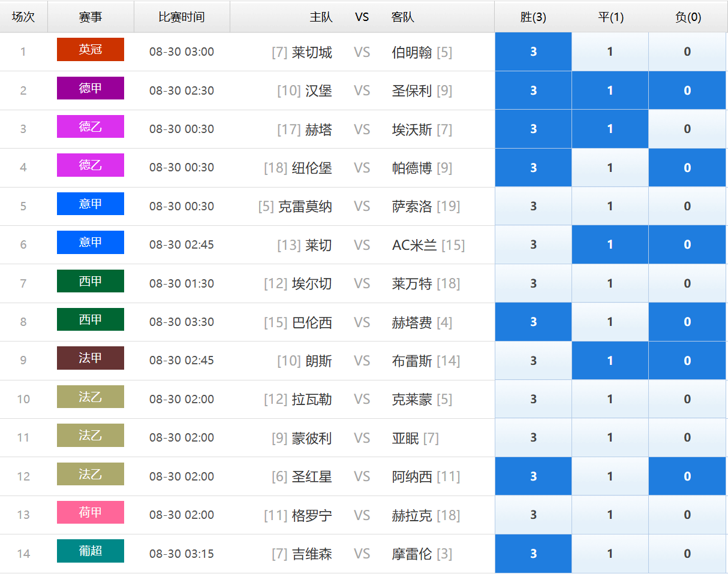Image resolution: width=728 pixels, height=574 pixels.
Task: Select draw (1) for 格罗宁 vs 赫拉克
Action: tap(610, 515)
